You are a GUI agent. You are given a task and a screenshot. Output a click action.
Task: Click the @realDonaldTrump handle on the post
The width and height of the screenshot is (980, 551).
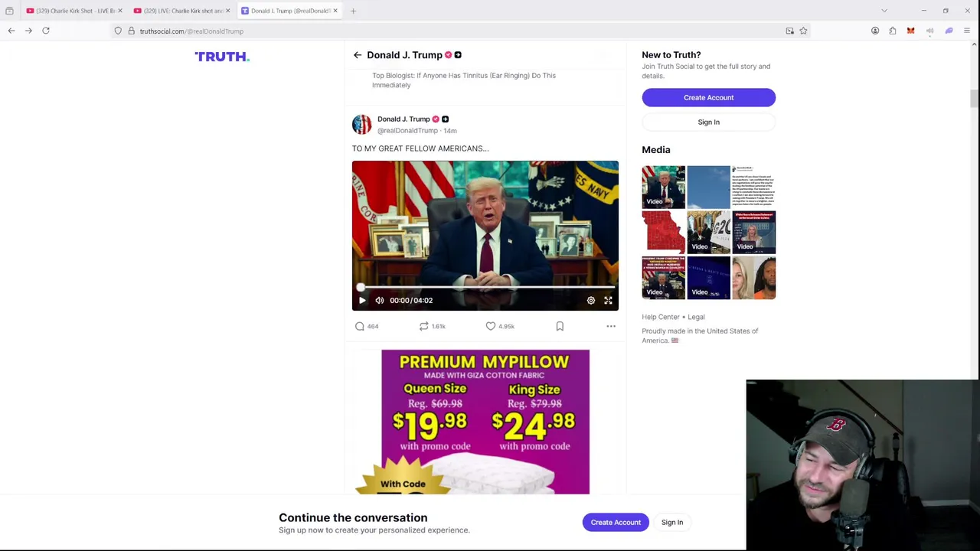tap(407, 131)
